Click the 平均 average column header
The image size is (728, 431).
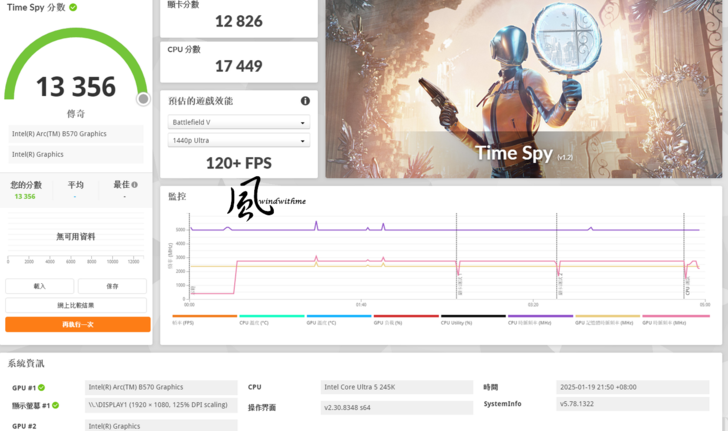(75, 185)
